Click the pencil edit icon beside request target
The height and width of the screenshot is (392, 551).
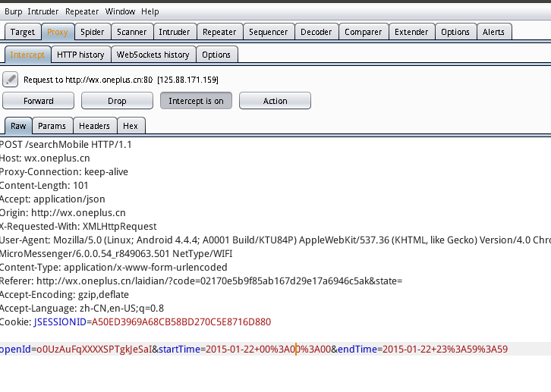coord(11,80)
